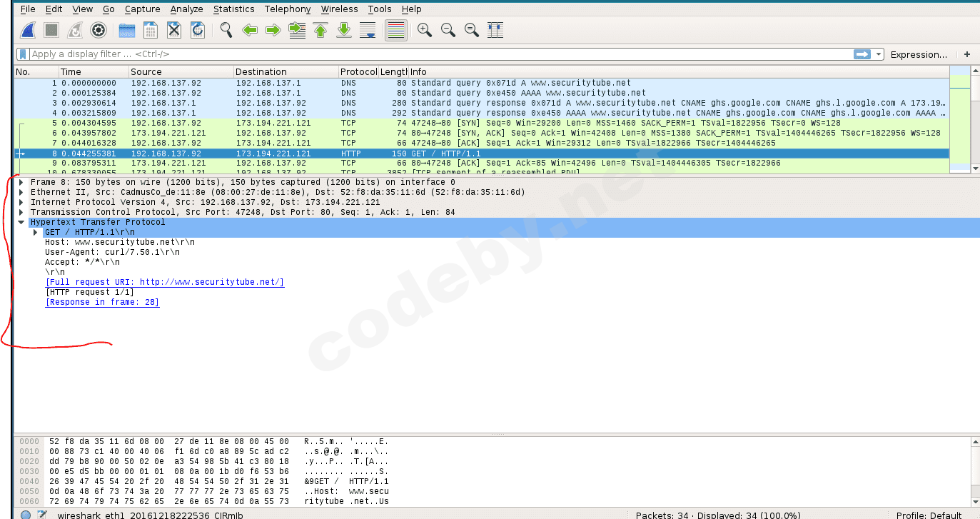Image resolution: width=980 pixels, height=519 pixels.
Task: Jump to the Response in frame: 28 link
Action: point(102,302)
